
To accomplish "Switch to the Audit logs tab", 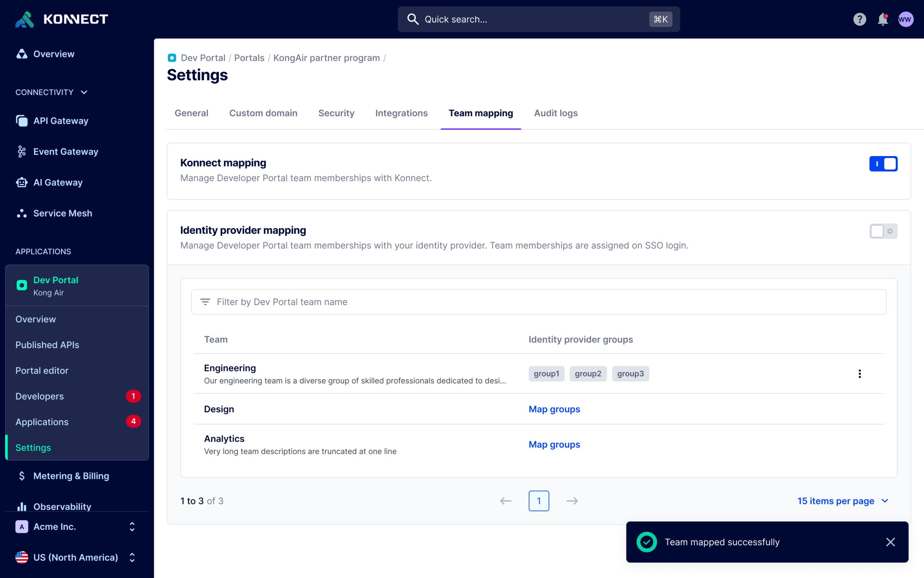I will coord(555,113).
